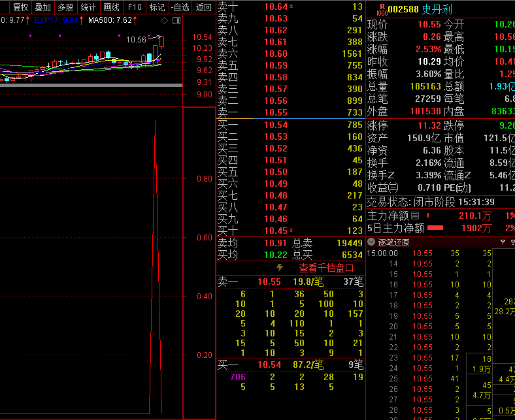Click the diamond icon in chart header
The width and height of the screenshot is (515, 420).
pos(164,21)
